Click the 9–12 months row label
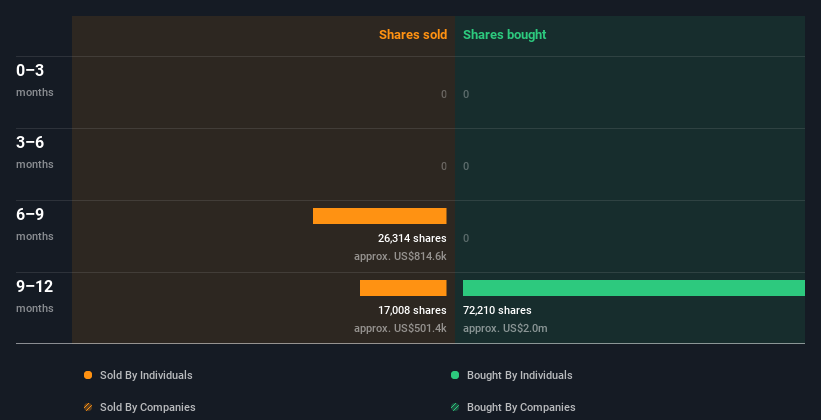 click(x=35, y=296)
